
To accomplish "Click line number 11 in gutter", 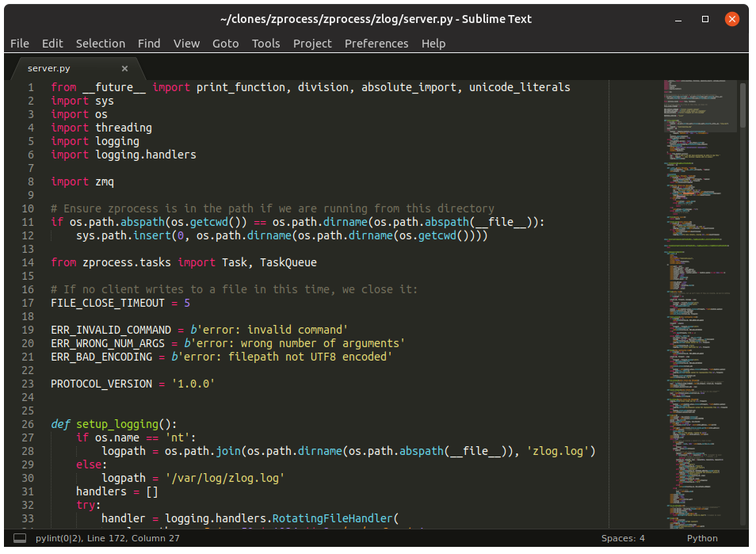I will [28, 222].
